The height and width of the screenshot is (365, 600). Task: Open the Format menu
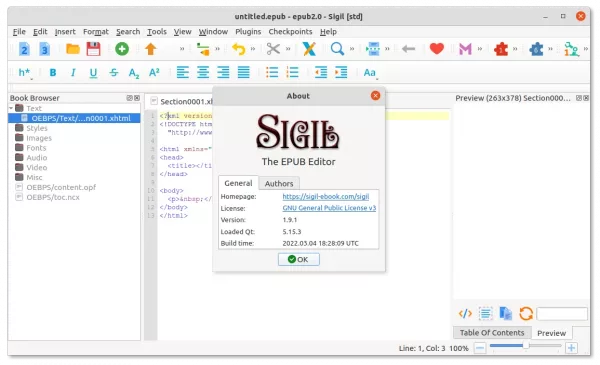(96, 32)
